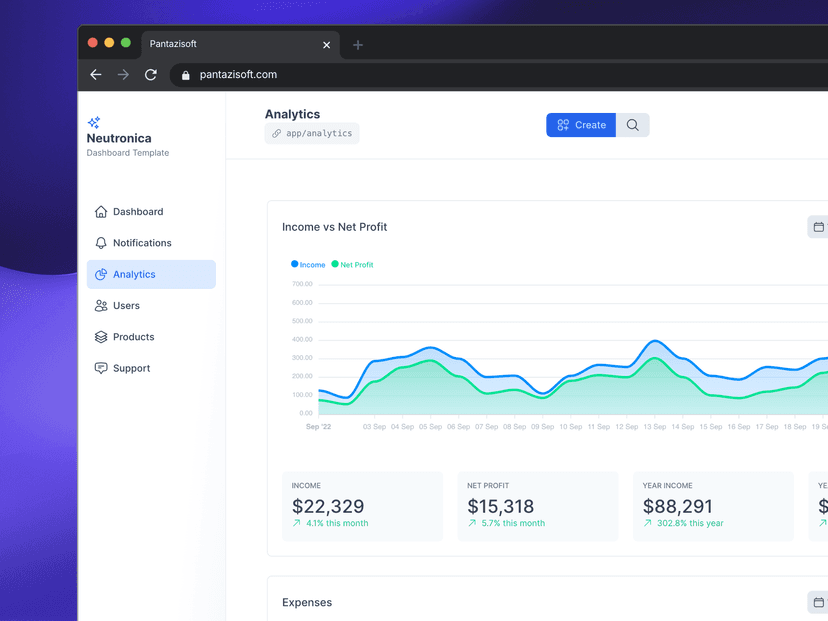Go back with the browser back arrow

click(x=96, y=74)
